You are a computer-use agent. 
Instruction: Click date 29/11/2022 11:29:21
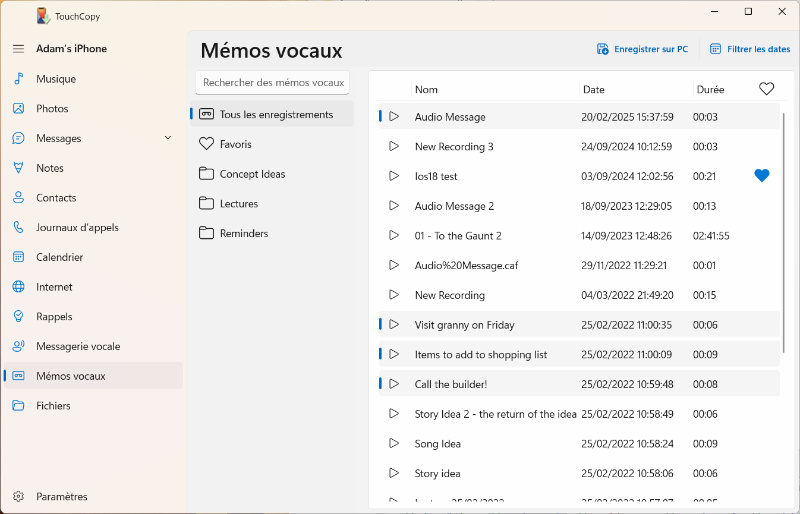click(623, 265)
